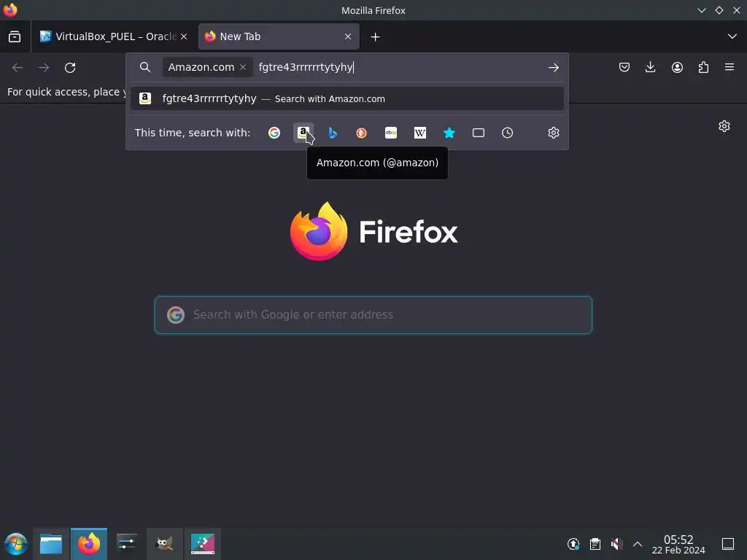Search in open Tabs icon
The height and width of the screenshot is (560, 747).
coord(479,133)
